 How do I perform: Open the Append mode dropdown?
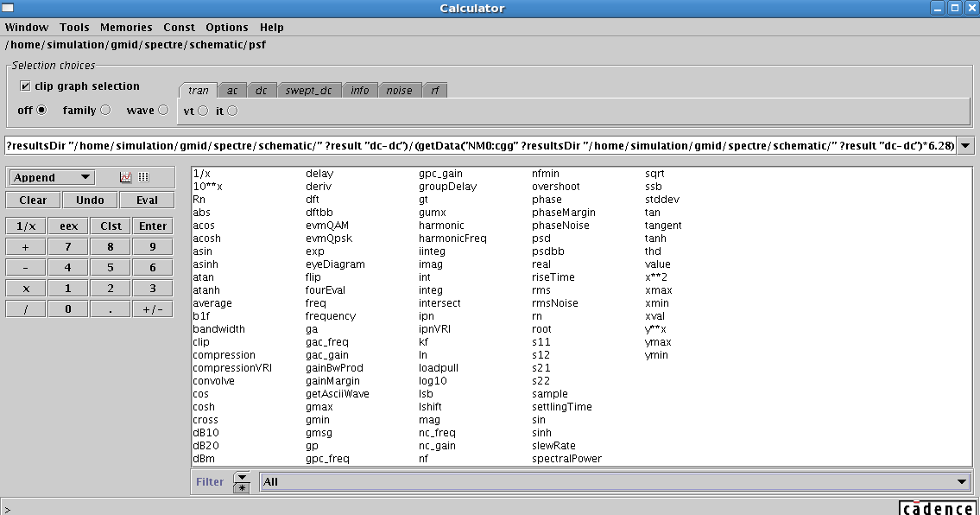52,177
